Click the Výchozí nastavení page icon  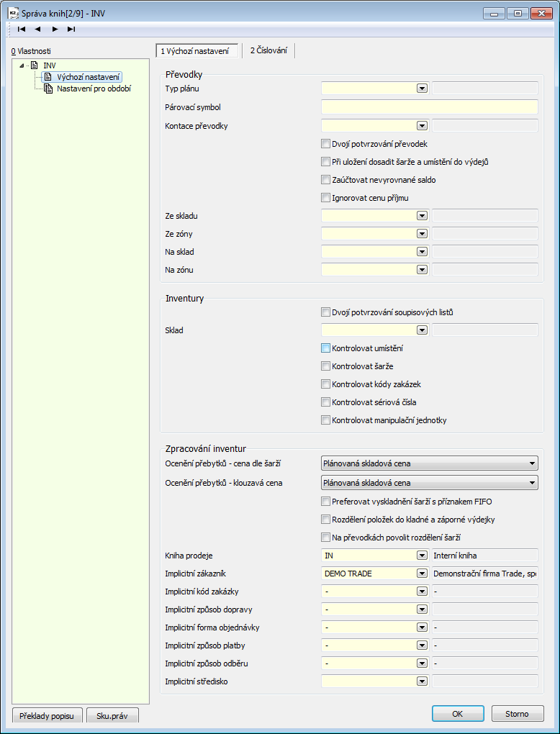(x=48, y=77)
